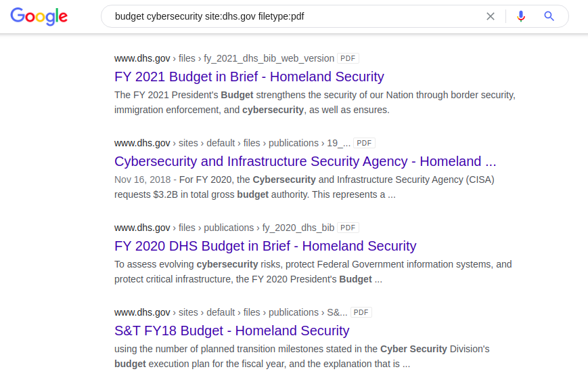
Task: Click the magnifying glass search icon
Action: coord(549,16)
